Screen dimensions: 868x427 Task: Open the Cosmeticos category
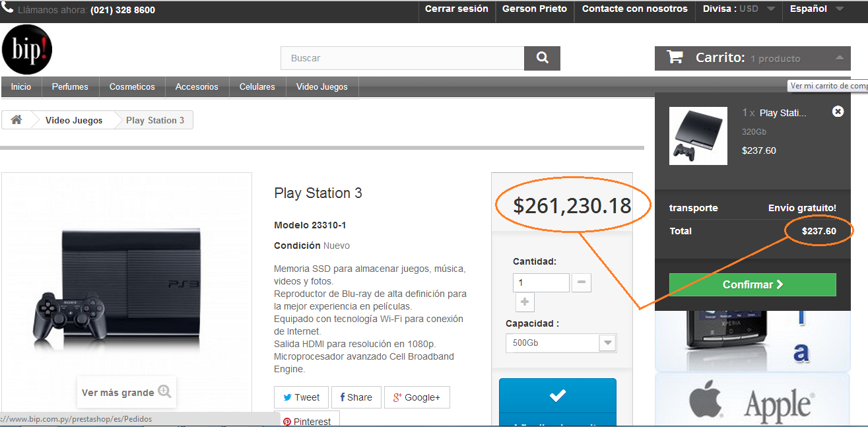click(x=132, y=87)
